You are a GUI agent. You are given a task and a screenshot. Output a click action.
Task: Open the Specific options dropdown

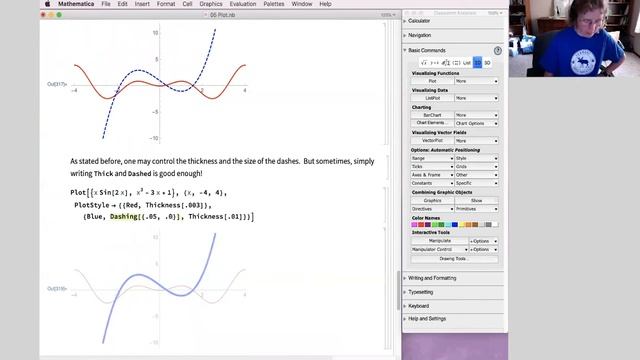476,183
